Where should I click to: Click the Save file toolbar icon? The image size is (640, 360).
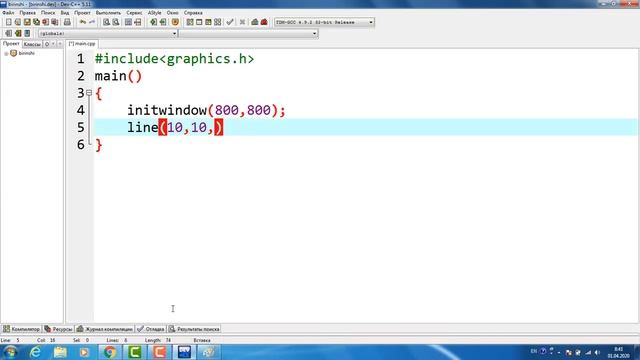point(27,22)
